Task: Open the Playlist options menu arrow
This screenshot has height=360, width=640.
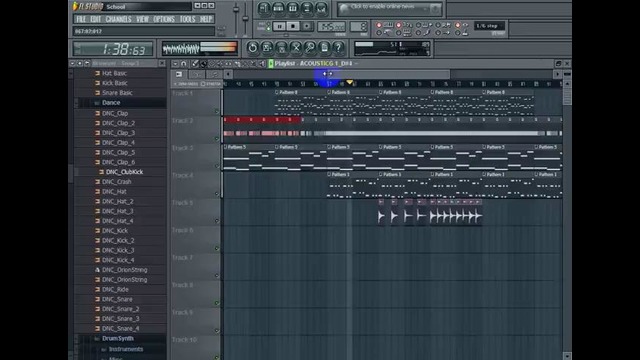Action: (175, 64)
